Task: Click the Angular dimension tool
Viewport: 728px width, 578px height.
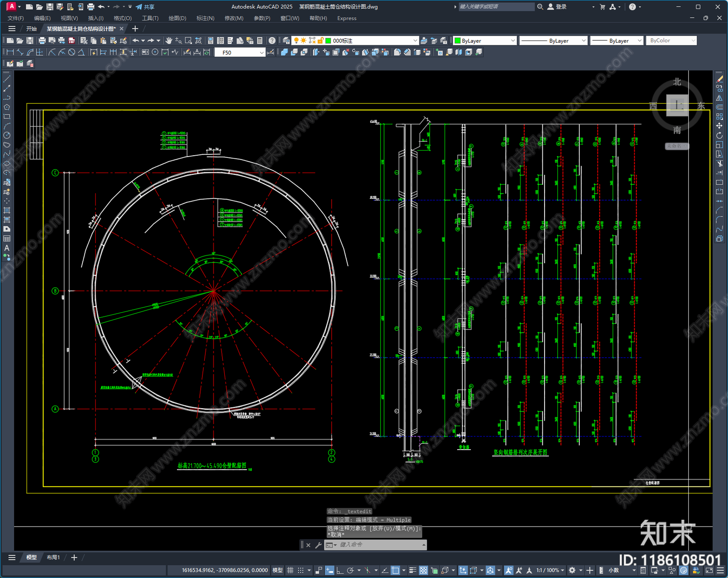Action: (x=81, y=52)
